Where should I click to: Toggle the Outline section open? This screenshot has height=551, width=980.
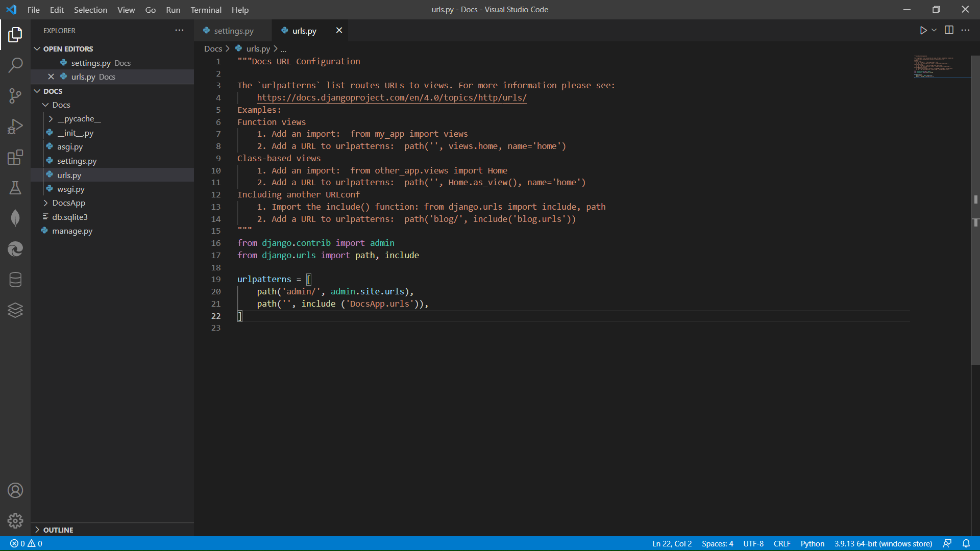pos(58,530)
